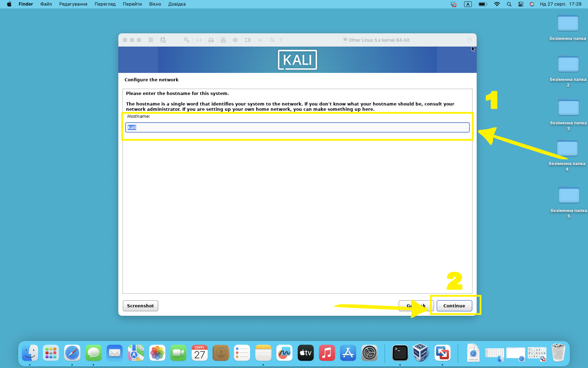Screen dimensions: 588x368
Task: Click the date and time in menu bar
Action: pos(561,4)
